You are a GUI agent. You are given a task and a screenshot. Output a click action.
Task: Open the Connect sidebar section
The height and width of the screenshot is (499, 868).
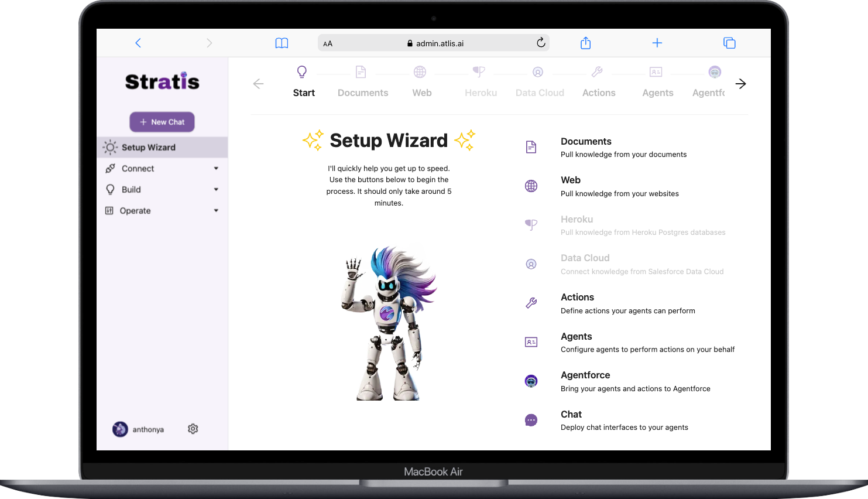(162, 168)
